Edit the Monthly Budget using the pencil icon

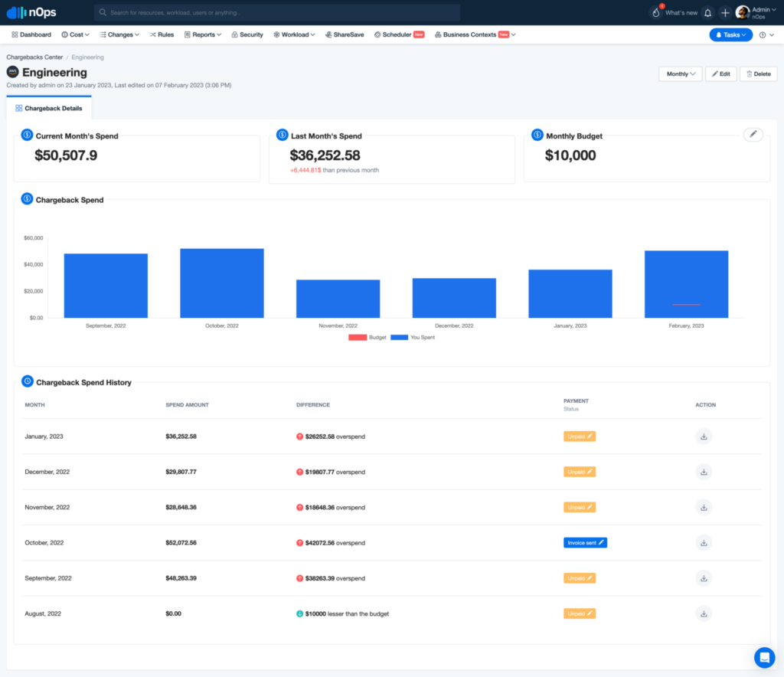tap(753, 134)
